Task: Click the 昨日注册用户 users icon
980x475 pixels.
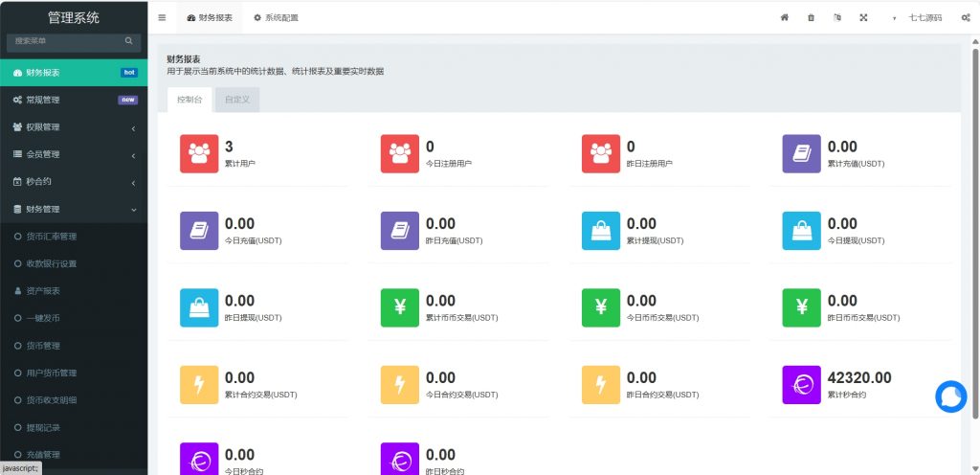Action: 601,154
